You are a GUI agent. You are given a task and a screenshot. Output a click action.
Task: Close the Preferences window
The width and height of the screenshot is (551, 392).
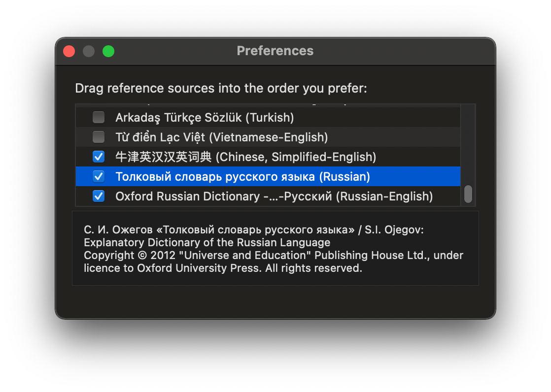pos(69,51)
